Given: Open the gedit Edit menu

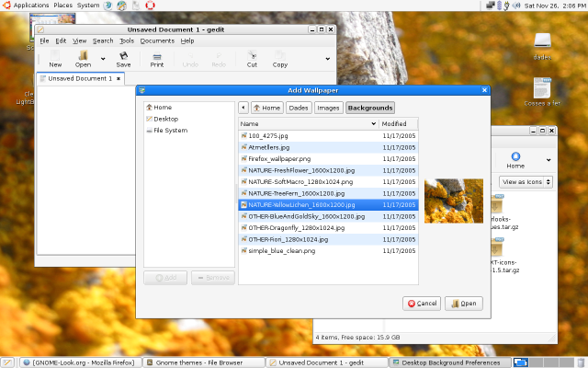Looking at the screenshot, I should tap(61, 40).
